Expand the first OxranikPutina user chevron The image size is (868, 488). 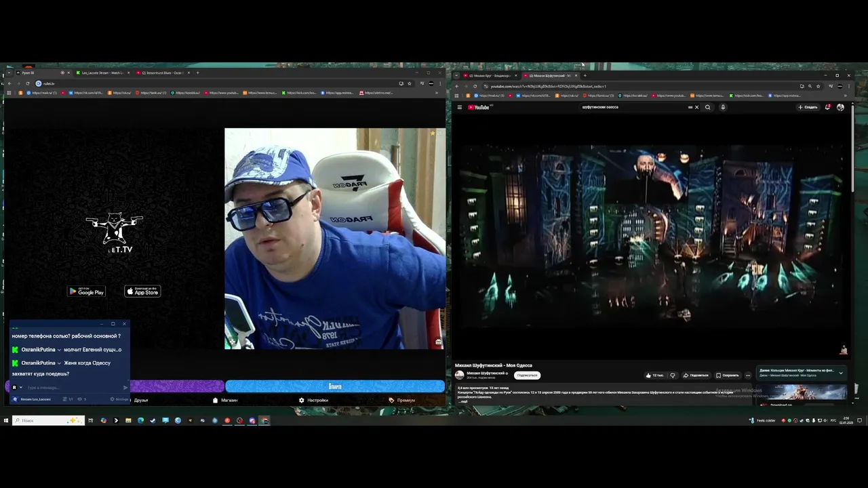[x=59, y=350]
